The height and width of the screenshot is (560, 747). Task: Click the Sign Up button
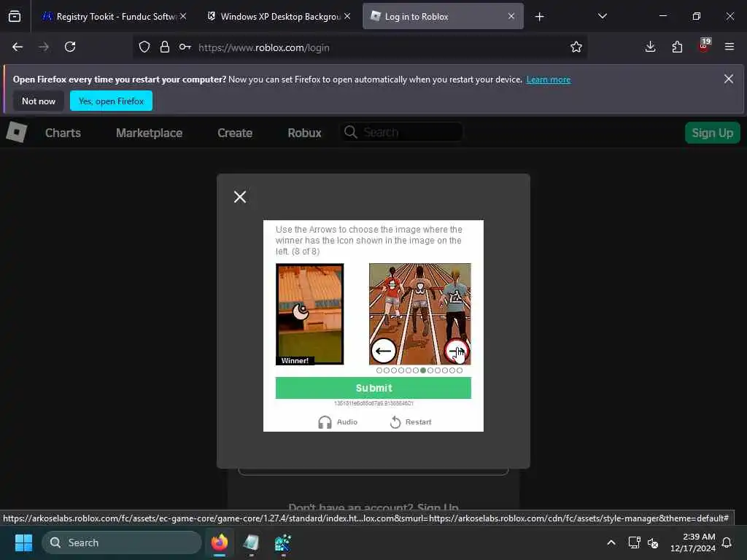coord(712,133)
